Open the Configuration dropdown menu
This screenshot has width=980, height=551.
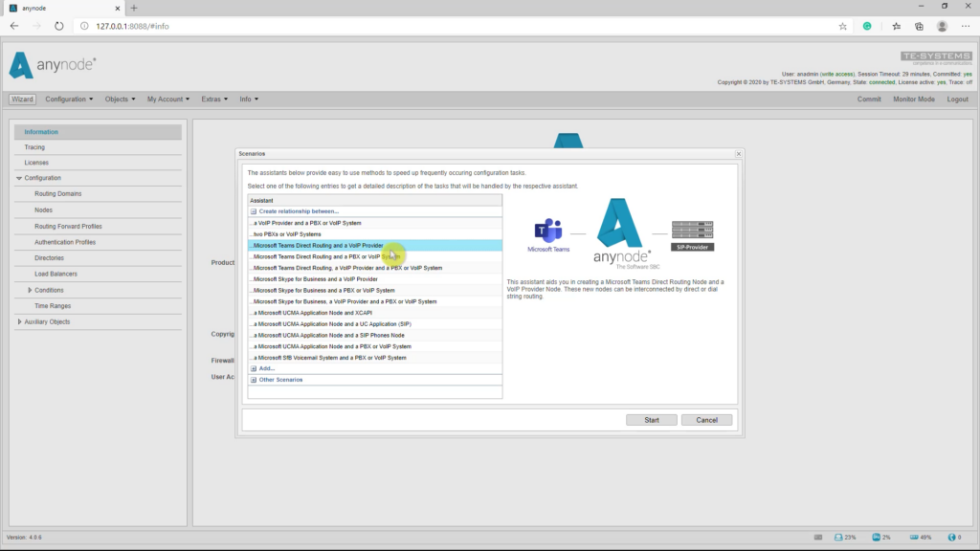[69, 99]
